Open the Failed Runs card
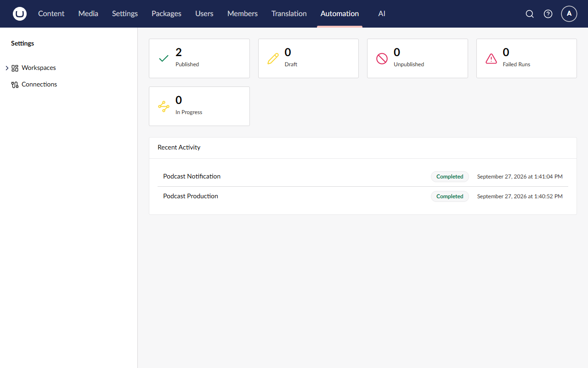Viewport: 588px width, 368px height. (526, 58)
